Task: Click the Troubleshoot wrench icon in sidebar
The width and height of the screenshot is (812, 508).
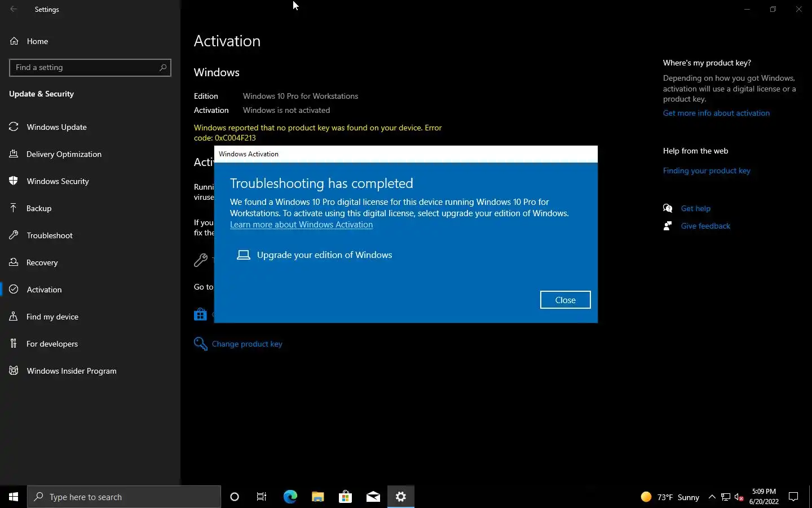Action: [x=14, y=235]
